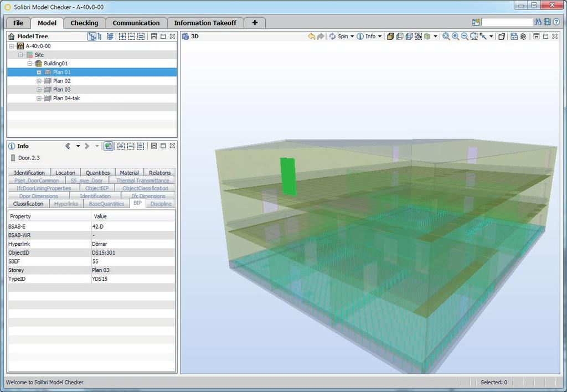The height and width of the screenshot is (392, 567).
Task: Collapse the A-40v0-00 root node
Action: pyautogui.click(x=12, y=46)
